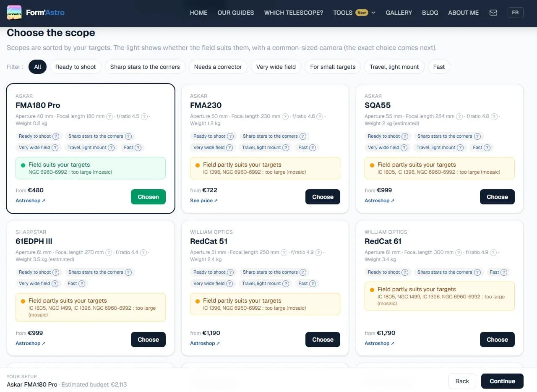This screenshot has width=537, height=392.
Task: Switch language with the FR button
Action: (x=515, y=13)
